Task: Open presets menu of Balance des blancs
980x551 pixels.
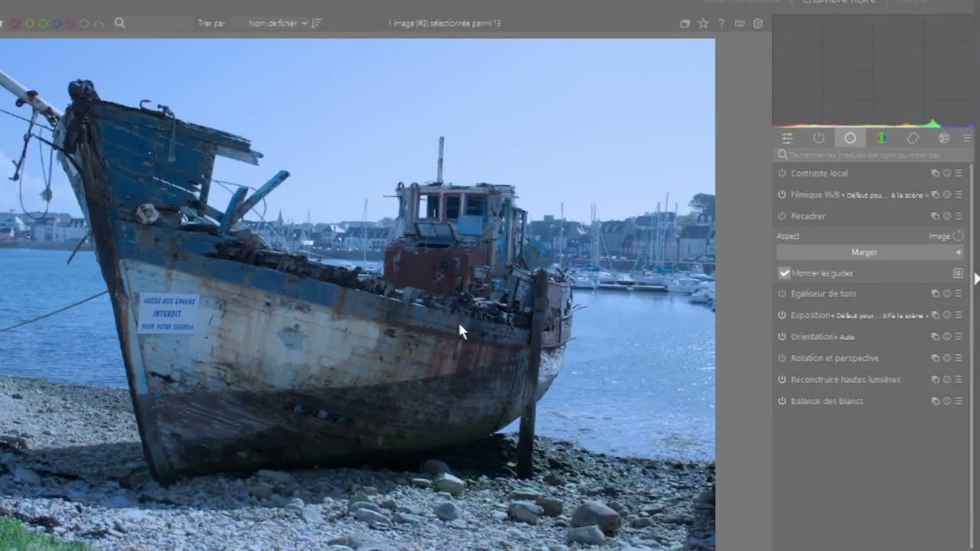Action: tap(959, 401)
